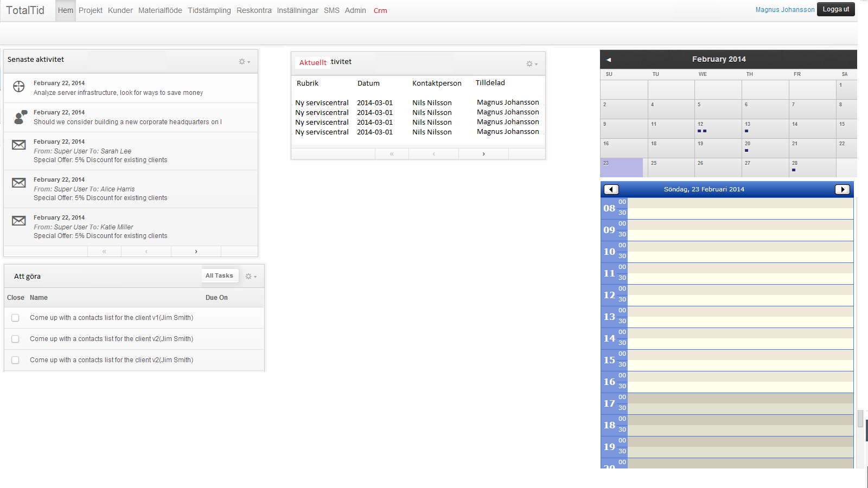Image resolution: width=868 pixels, height=488 pixels.
Task: Check the first contacts list v2 task checkbox
Action: coord(15,339)
